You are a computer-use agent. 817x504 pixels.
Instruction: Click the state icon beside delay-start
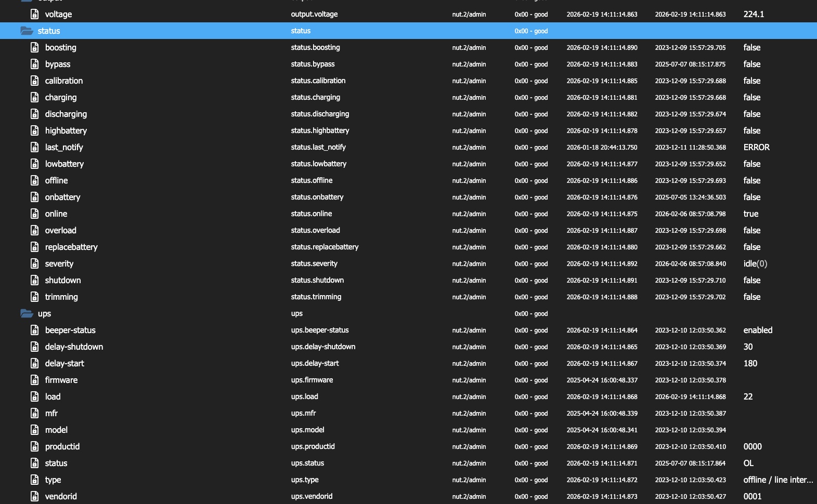coord(34,363)
